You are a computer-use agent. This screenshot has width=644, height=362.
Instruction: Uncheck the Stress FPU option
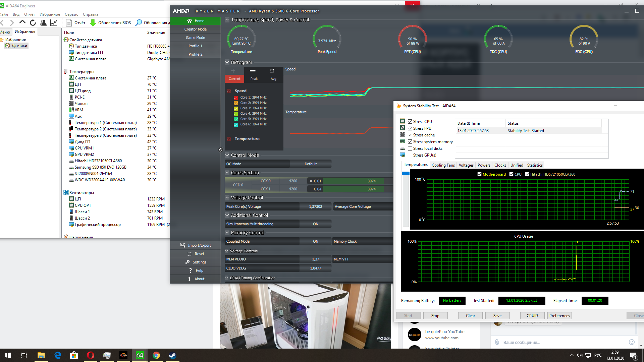pyautogui.click(x=410, y=128)
